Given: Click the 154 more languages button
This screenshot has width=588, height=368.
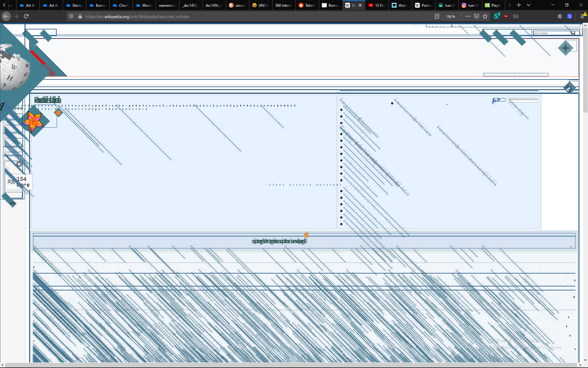Looking at the screenshot, I should tap(19, 182).
